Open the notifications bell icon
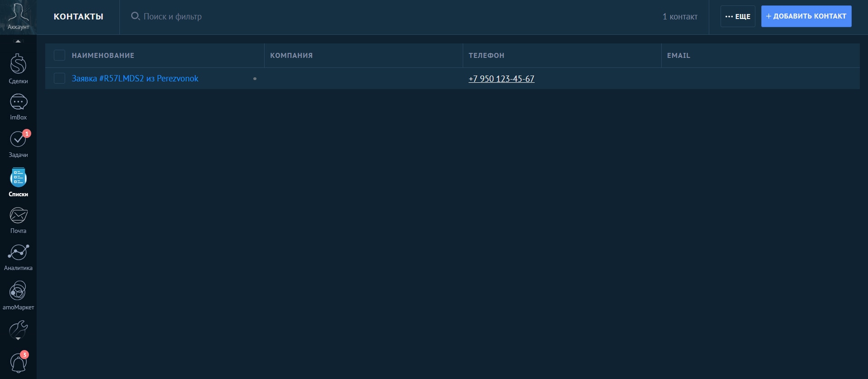 18,363
